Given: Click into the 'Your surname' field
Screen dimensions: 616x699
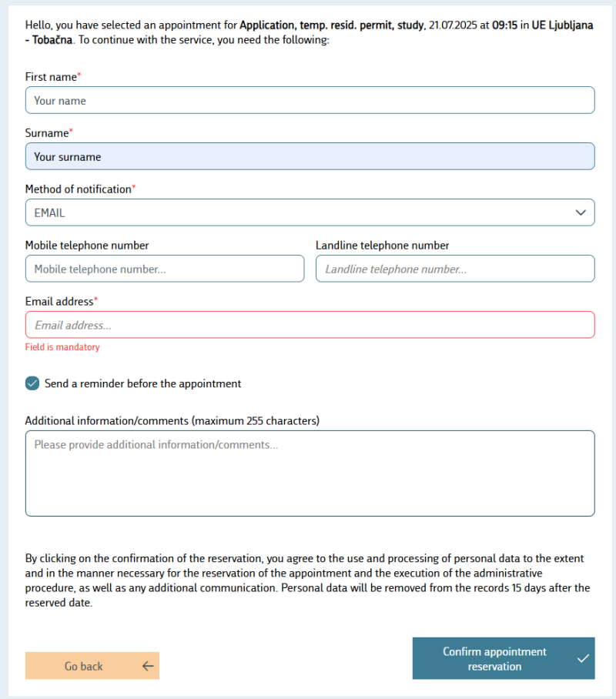Looking at the screenshot, I should [310, 156].
